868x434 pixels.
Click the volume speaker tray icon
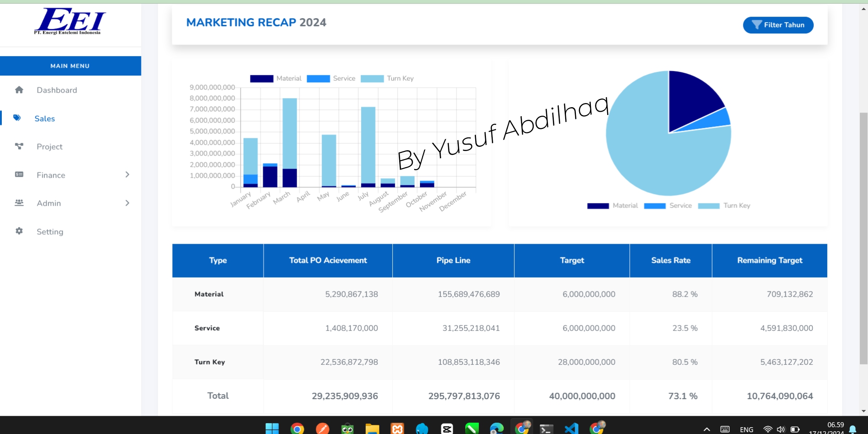(781, 429)
